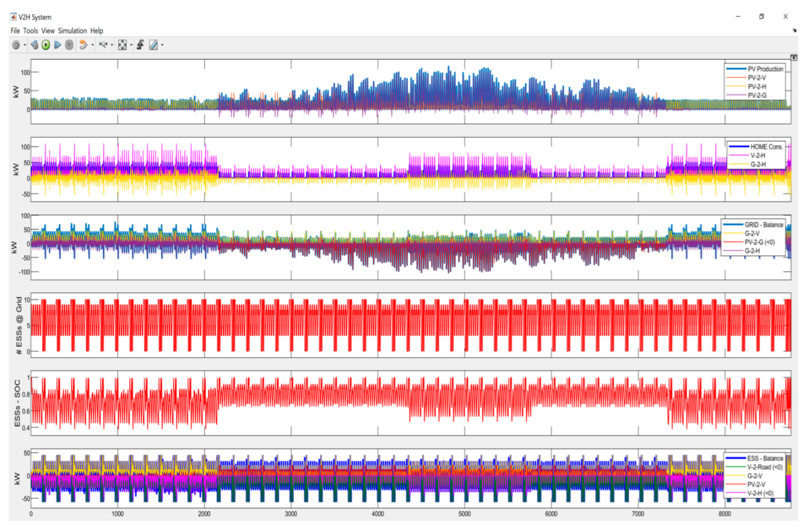Select the Zoom tool icon

tap(103, 45)
